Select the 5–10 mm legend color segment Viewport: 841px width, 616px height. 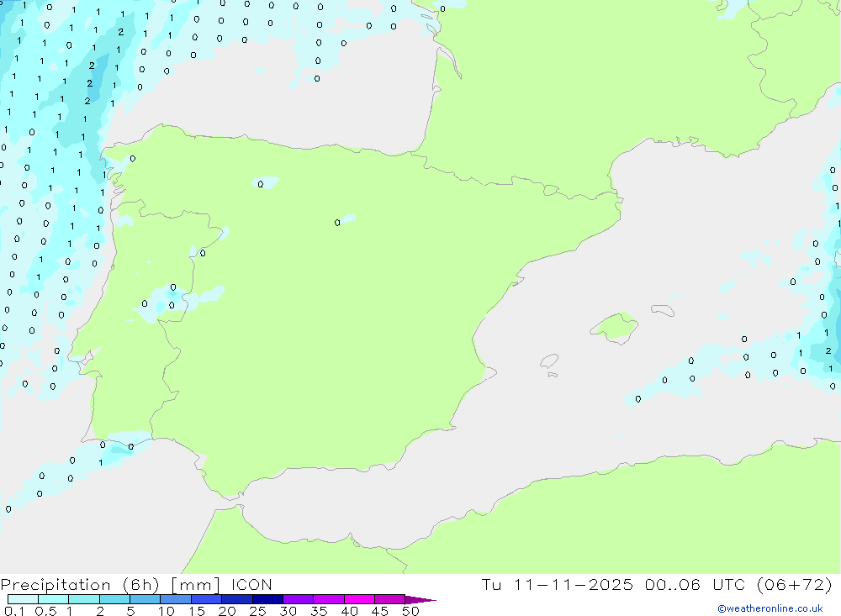tap(145, 599)
